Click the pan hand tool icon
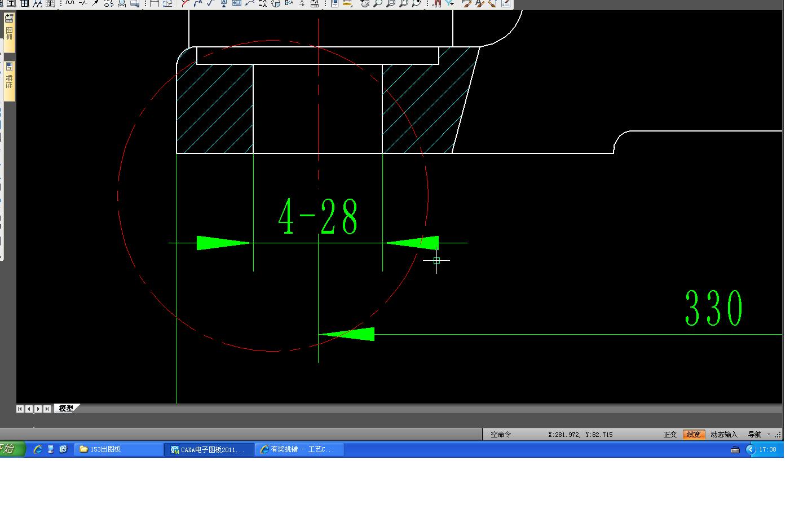The width and height of the screenshot is (812, 508). pos(365,3)
